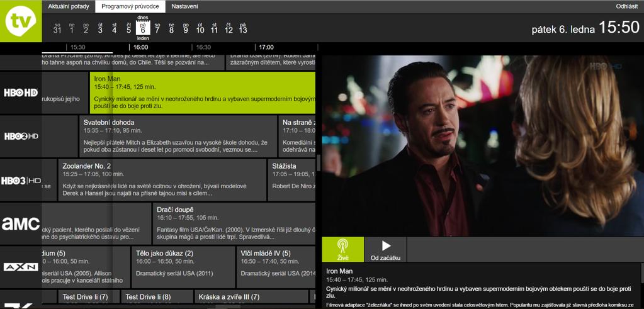Select Svatební dohoda programme on HBO2

tap(178, 136)
